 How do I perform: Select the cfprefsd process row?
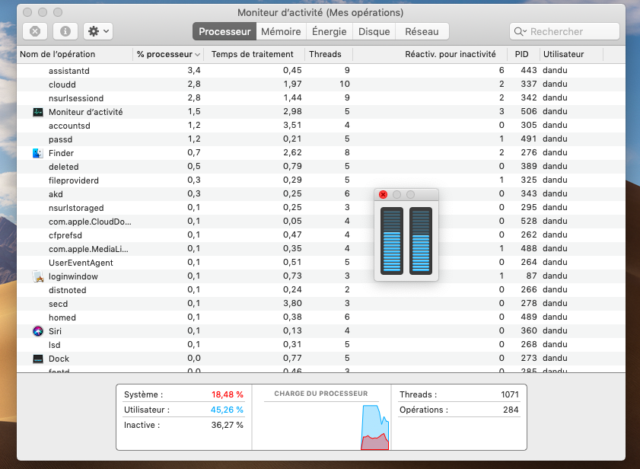pos(321,235)
